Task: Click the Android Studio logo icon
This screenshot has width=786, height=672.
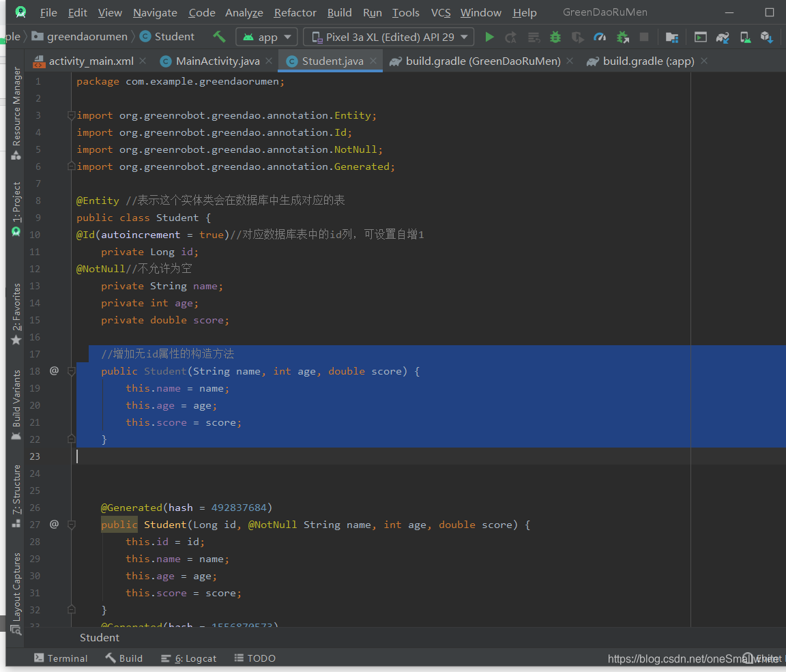Action: tap(20, 12)
